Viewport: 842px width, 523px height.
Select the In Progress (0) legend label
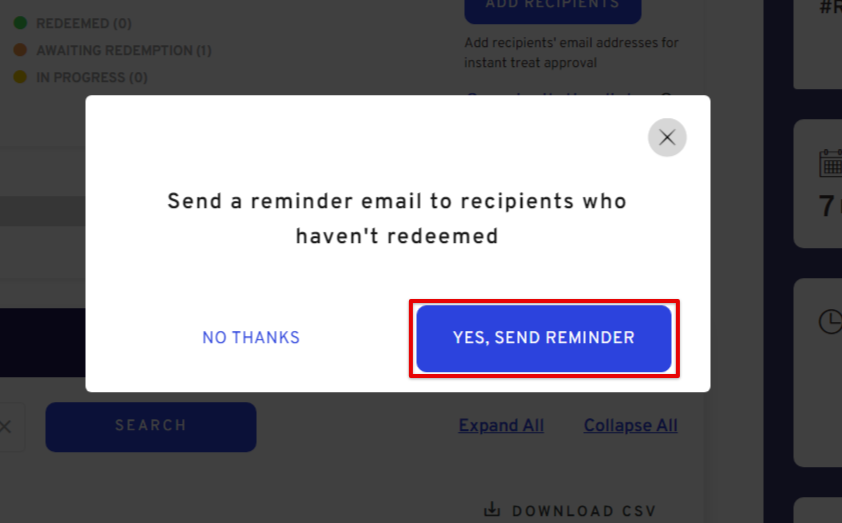click(92, 77)
